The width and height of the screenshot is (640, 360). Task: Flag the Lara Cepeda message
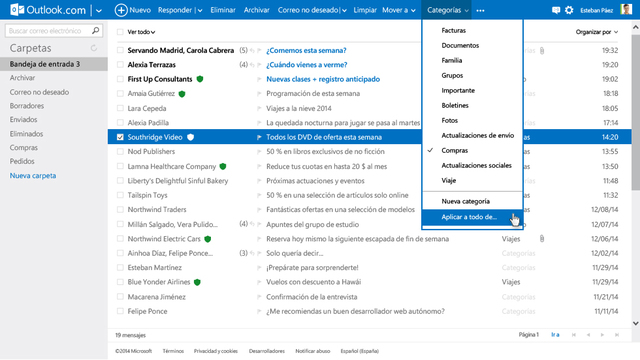[259, 109]
